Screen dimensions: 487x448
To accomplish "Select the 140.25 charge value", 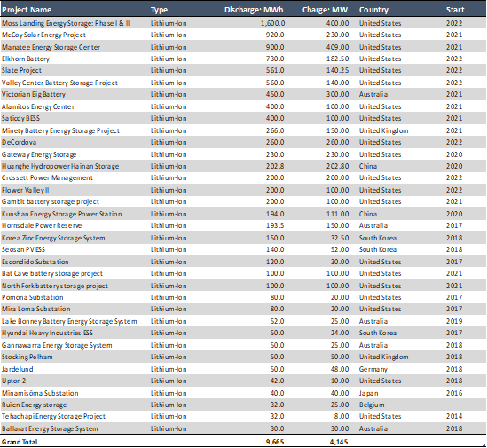I will coord(338,70).
